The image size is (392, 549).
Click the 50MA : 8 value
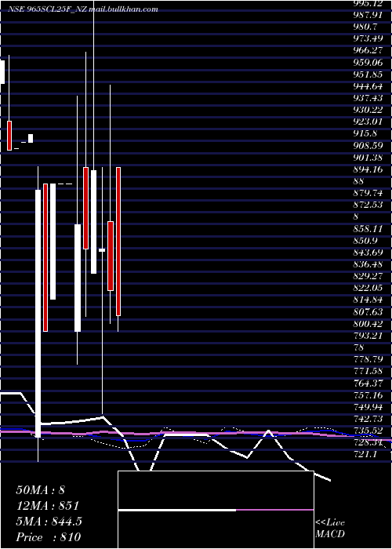(x=41, y=490)
